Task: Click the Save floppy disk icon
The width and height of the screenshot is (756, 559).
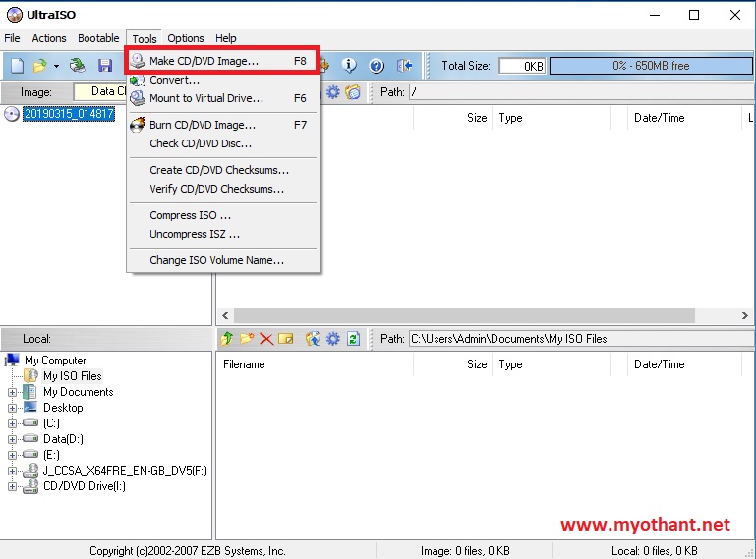Action: [x=104, y=65]
